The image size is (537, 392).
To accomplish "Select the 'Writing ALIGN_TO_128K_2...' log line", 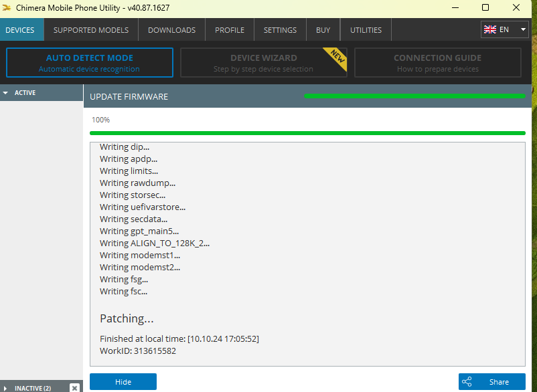I will 155,243.
